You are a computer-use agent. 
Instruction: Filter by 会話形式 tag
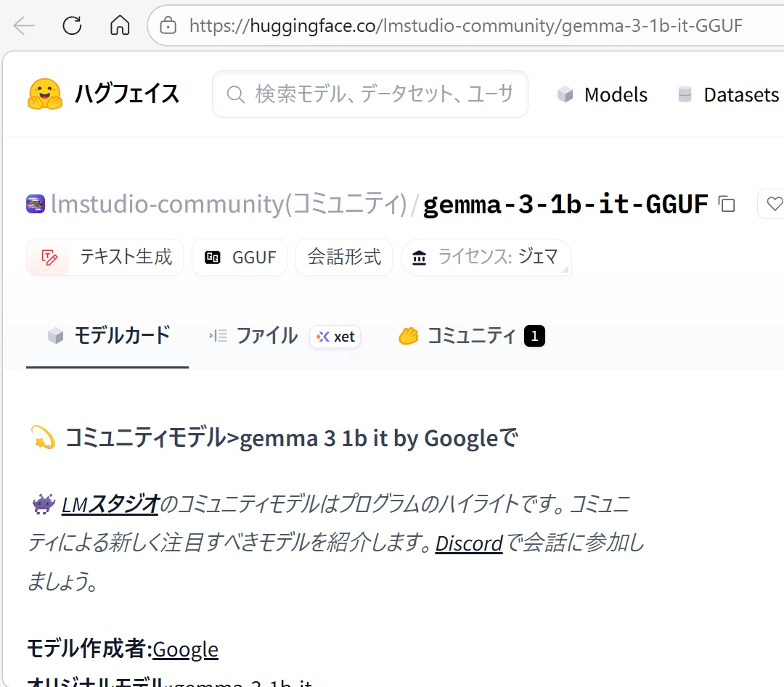(344, 257)
